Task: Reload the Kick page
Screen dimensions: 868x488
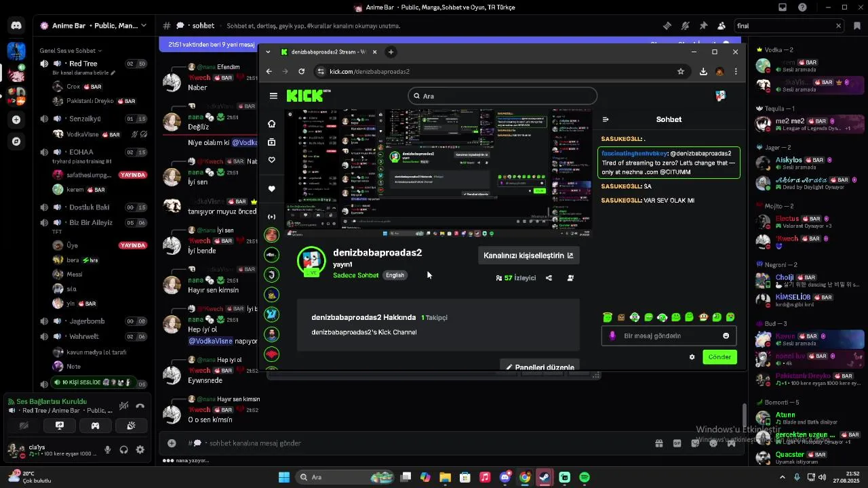Action: pyautogui.click(x=302, y=71)
